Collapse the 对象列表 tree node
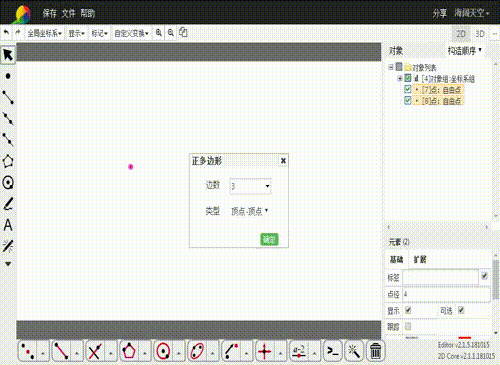The image size is (500, 365). pyautogui.click(x=391, y=67)
